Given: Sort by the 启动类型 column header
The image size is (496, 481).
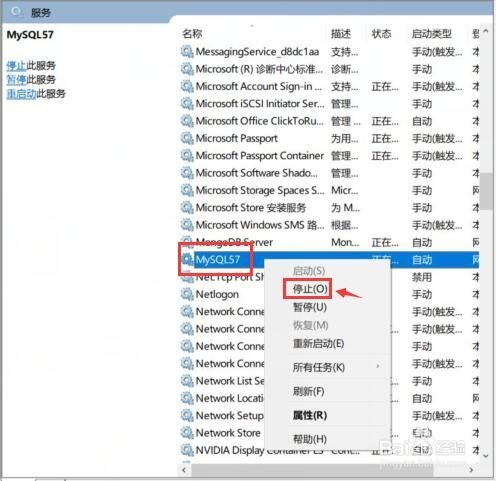Looking at the screenshot, I should [432, 34].
